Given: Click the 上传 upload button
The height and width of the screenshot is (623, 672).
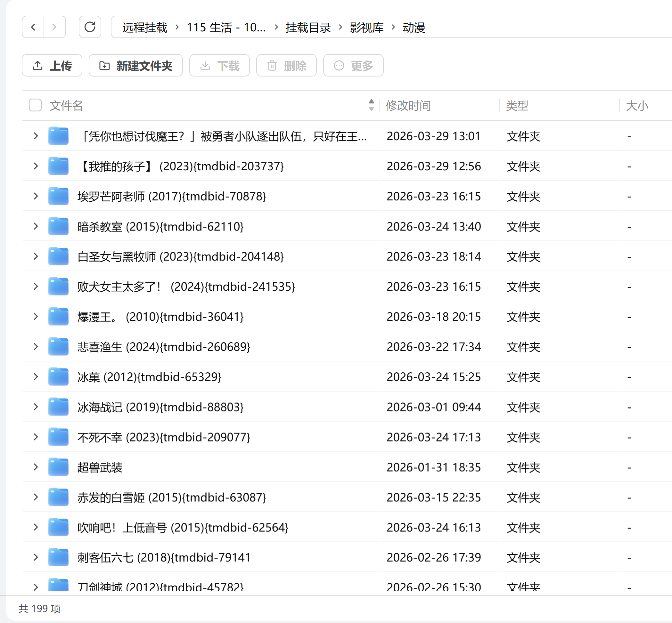Looking at the screenshot, I should [52, 65].
